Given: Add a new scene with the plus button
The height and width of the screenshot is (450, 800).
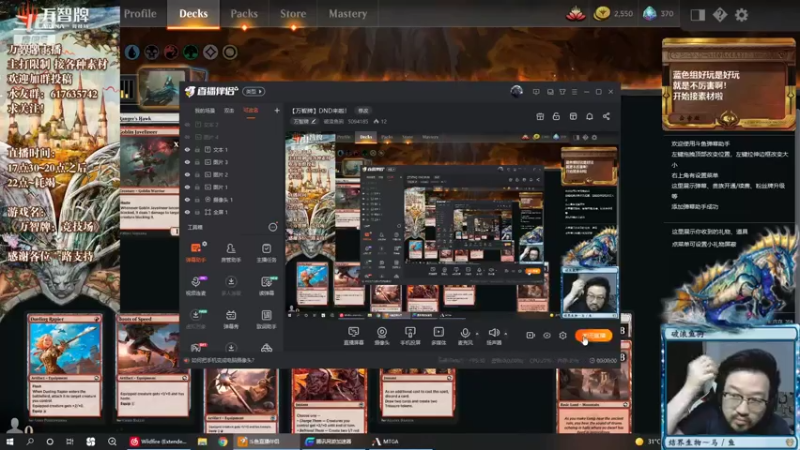Looking at the screenshot, I should (x=277, y=110).
